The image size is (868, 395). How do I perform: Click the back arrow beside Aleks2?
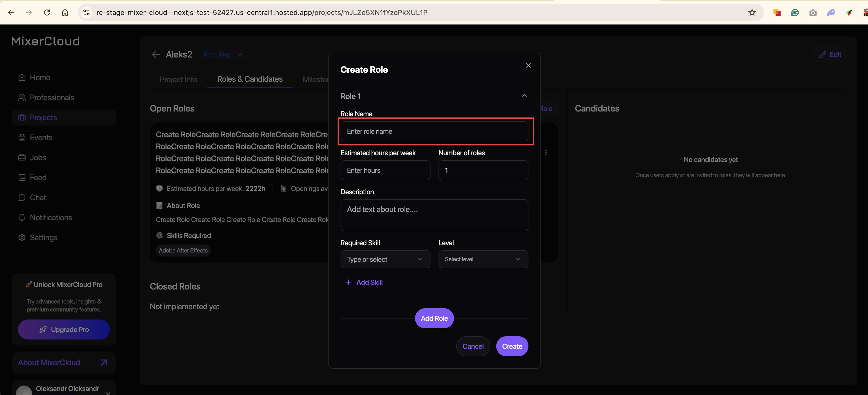click(x=155, y=54)
